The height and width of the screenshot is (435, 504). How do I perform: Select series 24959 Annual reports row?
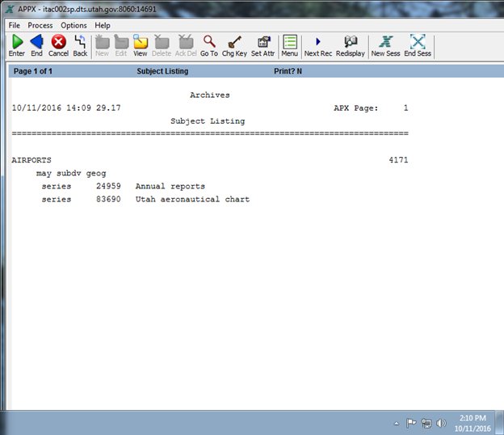pyautogui.click(x=123, y=186)
